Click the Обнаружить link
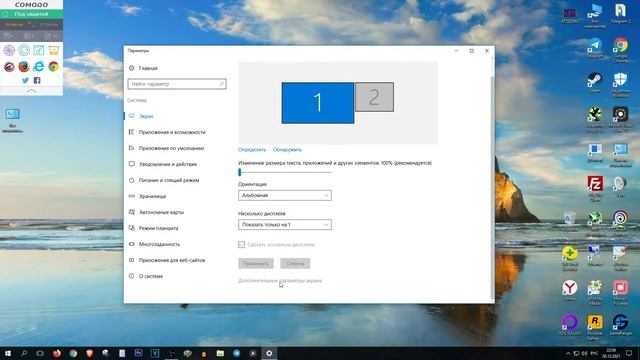Viewport: 640px width, 360px height. pyautogui.click(x=287, y=150)
